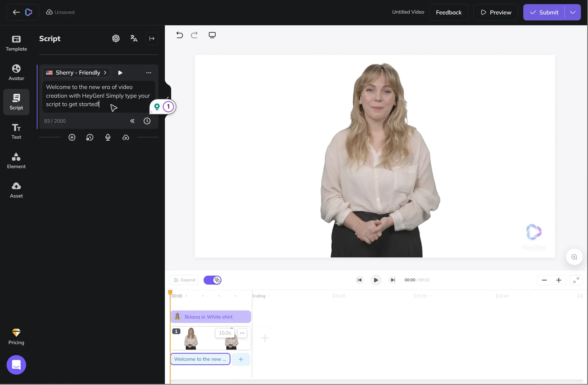
Task: Open script version history clock icon
Action: click(147, 121)
